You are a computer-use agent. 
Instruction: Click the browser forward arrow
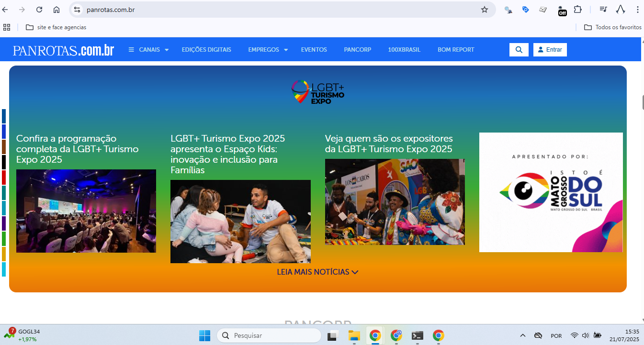click(x=22, y=10)
